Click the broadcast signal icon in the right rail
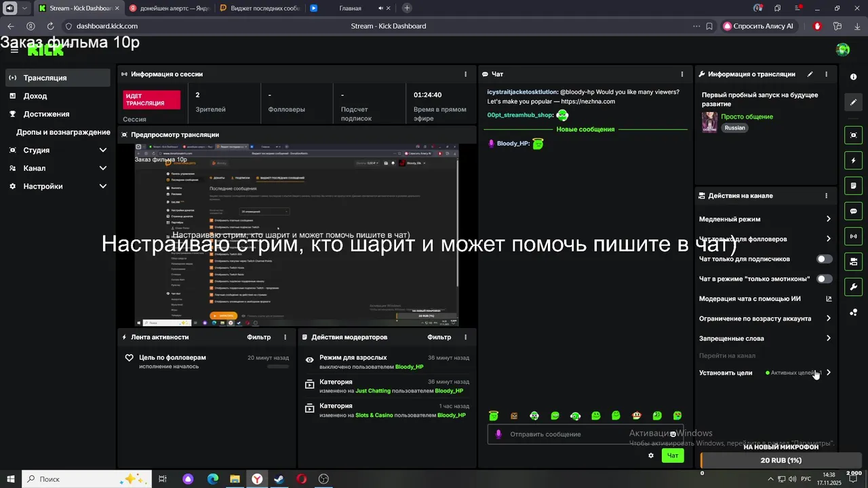Screen dimensions: 868x488 point(853,237)
